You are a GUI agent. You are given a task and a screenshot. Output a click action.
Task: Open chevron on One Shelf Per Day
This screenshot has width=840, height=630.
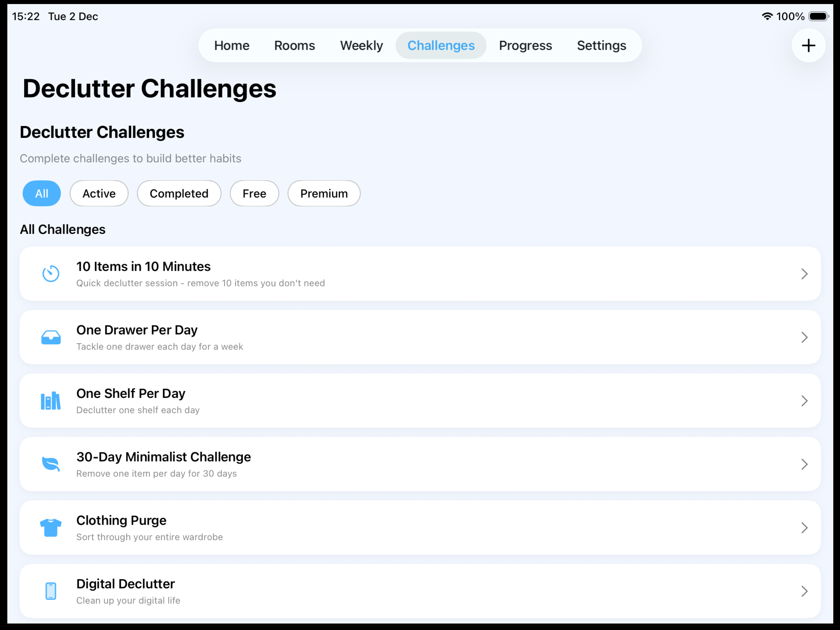(x=804, y=401)
